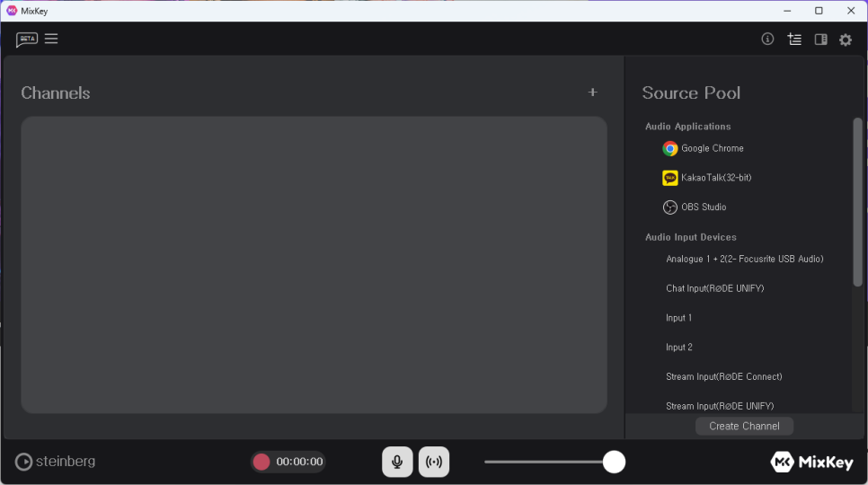The image size is (868, 485).
Task: Toggle the broadcast signal button
Action: pyautogui.click(x=434, y=462)
